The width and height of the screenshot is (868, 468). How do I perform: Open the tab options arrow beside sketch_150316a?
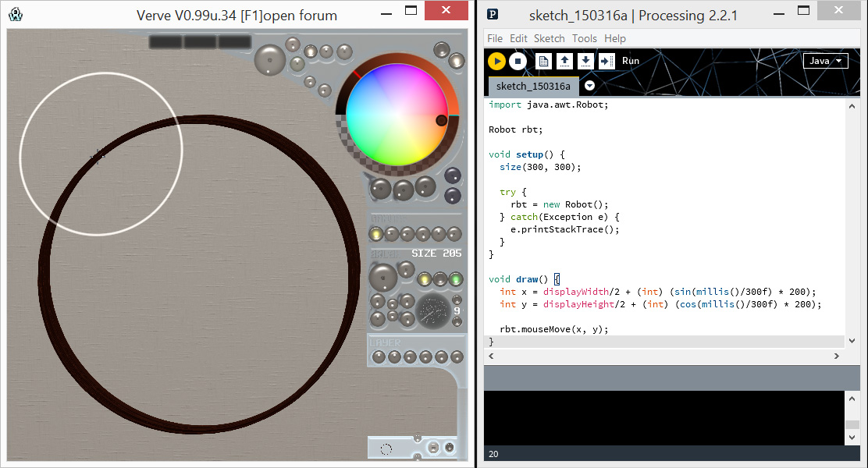click(589, 85)
